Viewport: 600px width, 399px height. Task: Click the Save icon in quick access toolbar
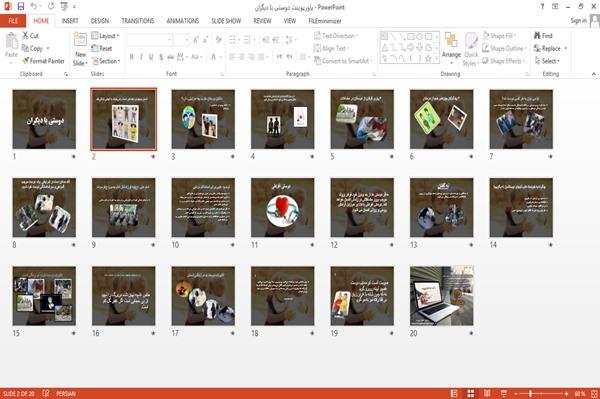(x=21, y=7)
